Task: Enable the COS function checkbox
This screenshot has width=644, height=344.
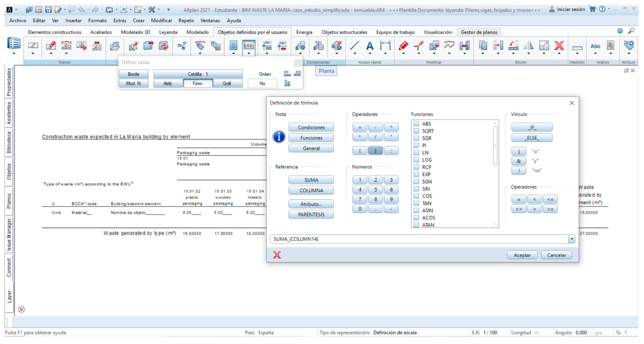Action: pos(416,196)
